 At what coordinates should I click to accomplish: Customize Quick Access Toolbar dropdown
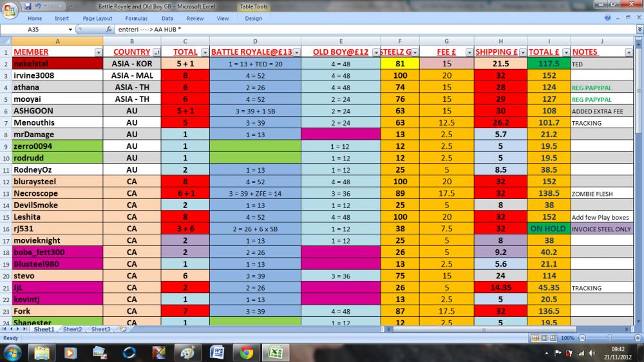71,6
